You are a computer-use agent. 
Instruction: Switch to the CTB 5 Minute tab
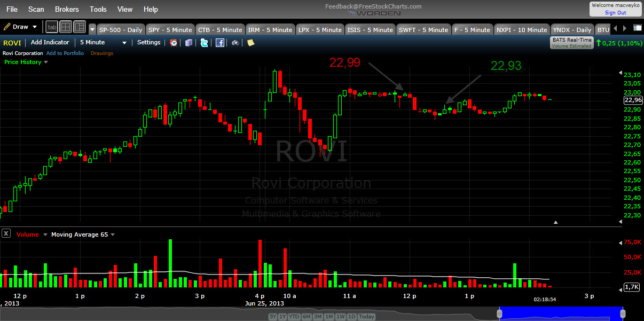220,29
